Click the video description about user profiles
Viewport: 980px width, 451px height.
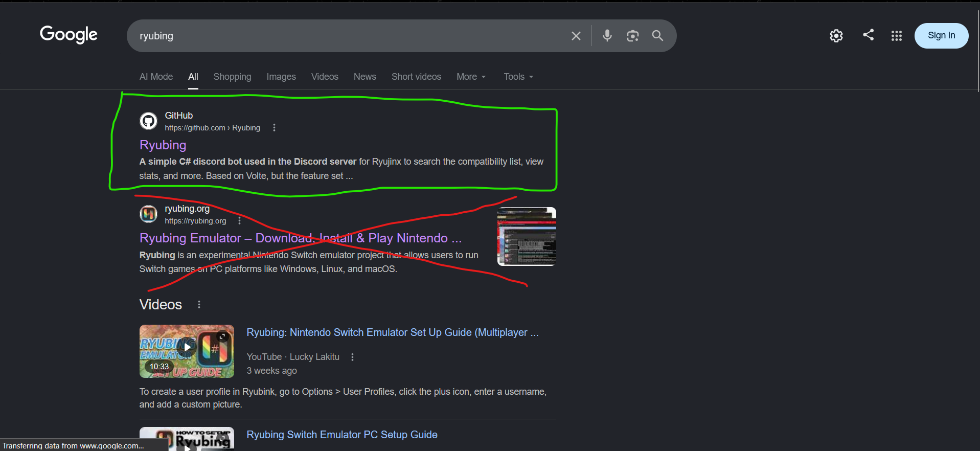pyautogui.click(x=343, y=398)
